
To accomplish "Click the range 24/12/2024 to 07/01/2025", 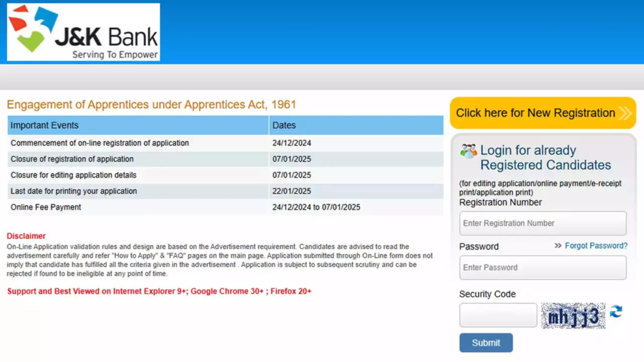I will tap(316, 207).
